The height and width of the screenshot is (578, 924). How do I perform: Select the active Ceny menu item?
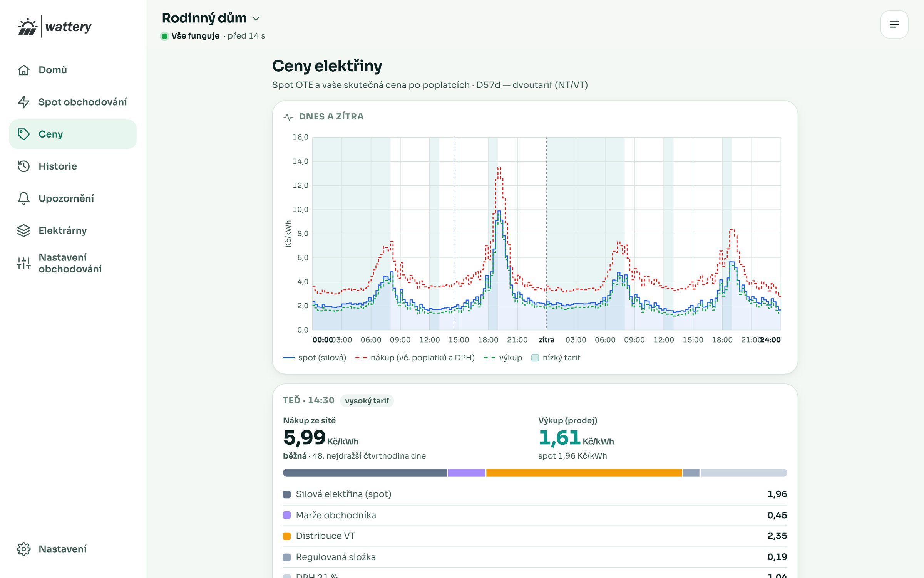pyautogui.click(x=73, y=134)
